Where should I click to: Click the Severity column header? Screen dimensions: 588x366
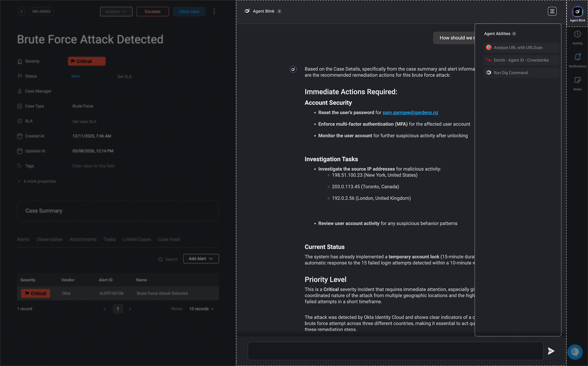(28, 280)
